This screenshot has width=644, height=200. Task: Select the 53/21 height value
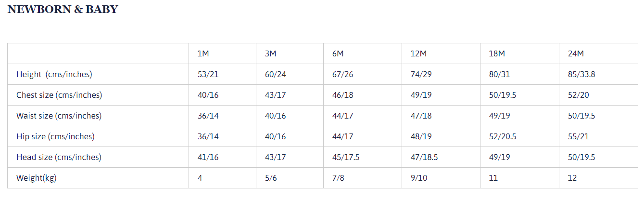tap(208, 74)
